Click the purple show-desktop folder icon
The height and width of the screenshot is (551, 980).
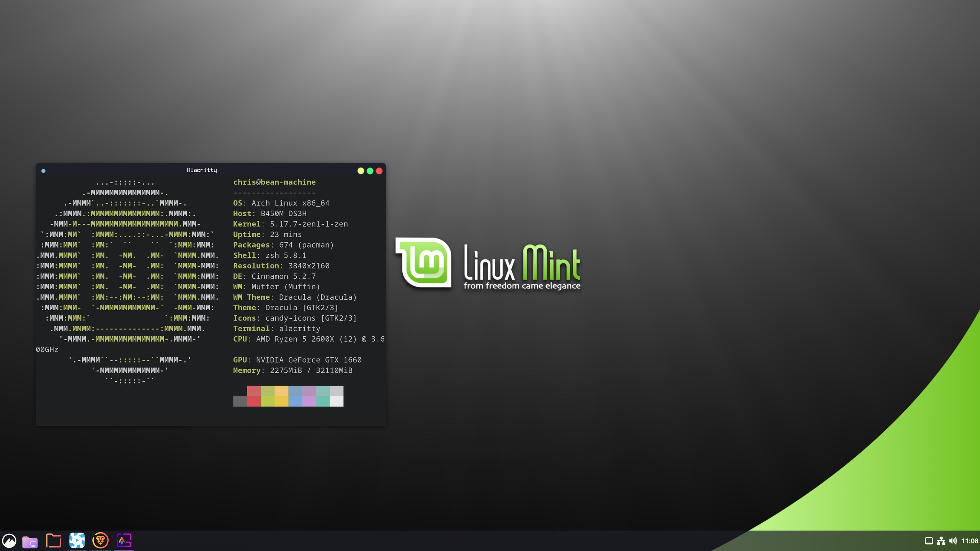tap(30, 541)
